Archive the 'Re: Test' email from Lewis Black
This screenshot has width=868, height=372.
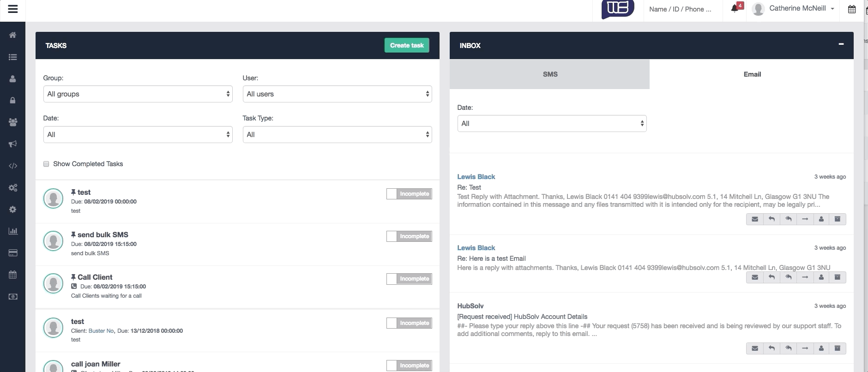(837, 219)
